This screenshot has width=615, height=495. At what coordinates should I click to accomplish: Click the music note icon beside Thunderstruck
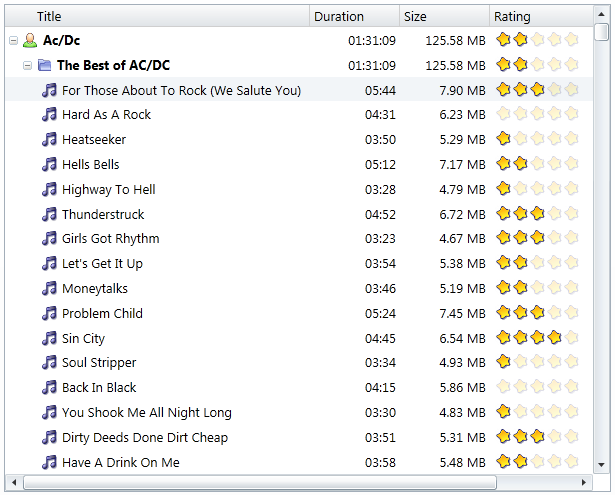[49, 214]
